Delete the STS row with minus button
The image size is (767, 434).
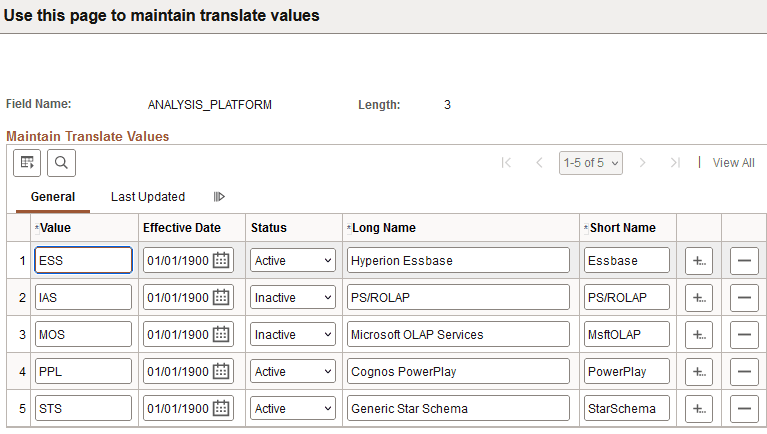[744, 408]
